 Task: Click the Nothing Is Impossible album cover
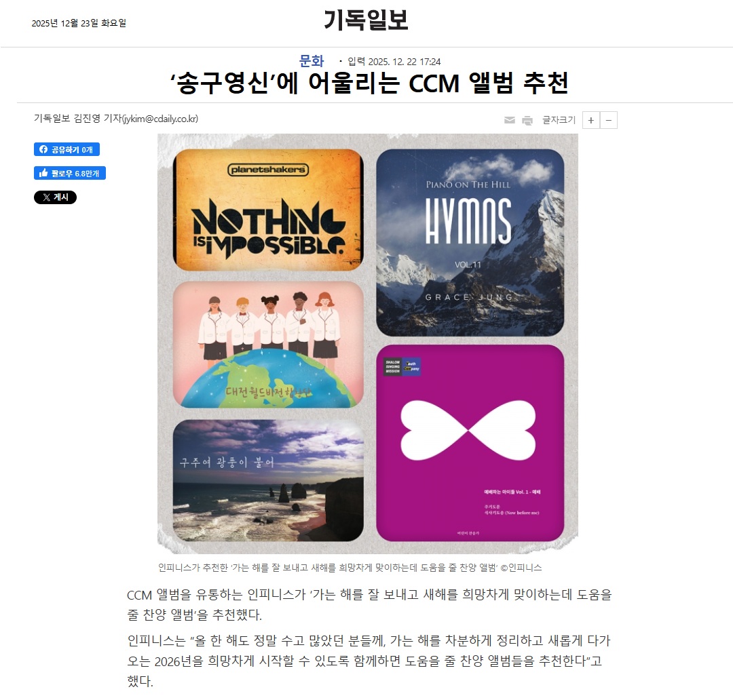pyautogui.click(x=268, y=210)
